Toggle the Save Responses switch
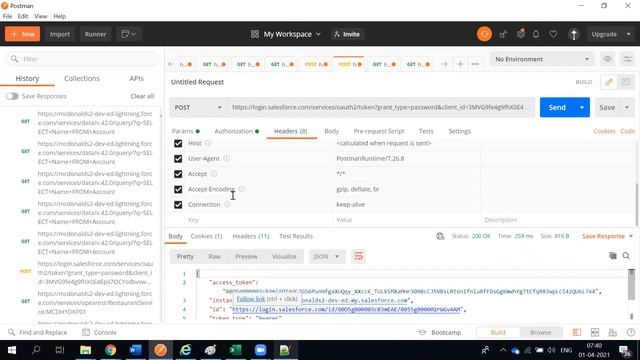The image size is (640, 360). tap(12, 96)
